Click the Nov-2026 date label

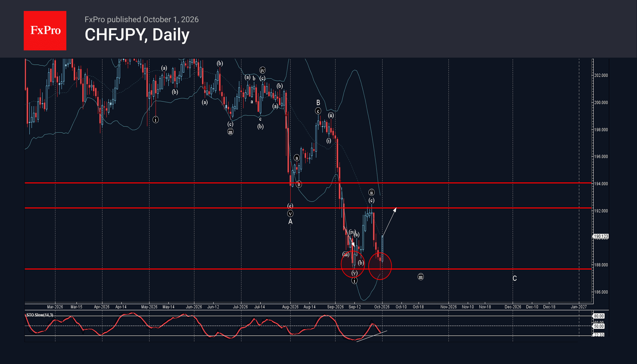point(448,307)
